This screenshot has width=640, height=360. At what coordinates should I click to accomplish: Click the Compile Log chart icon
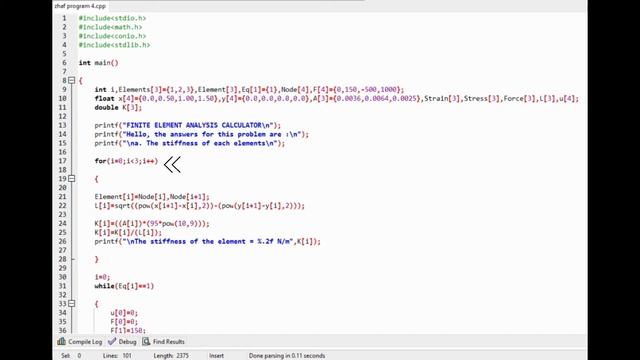pyautogui.click(x=61, y=341)
